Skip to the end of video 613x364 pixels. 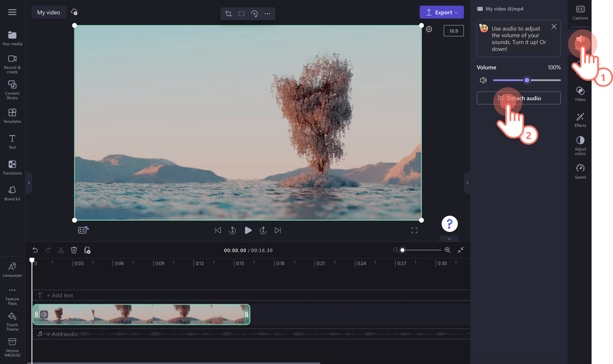pos(278,230)
